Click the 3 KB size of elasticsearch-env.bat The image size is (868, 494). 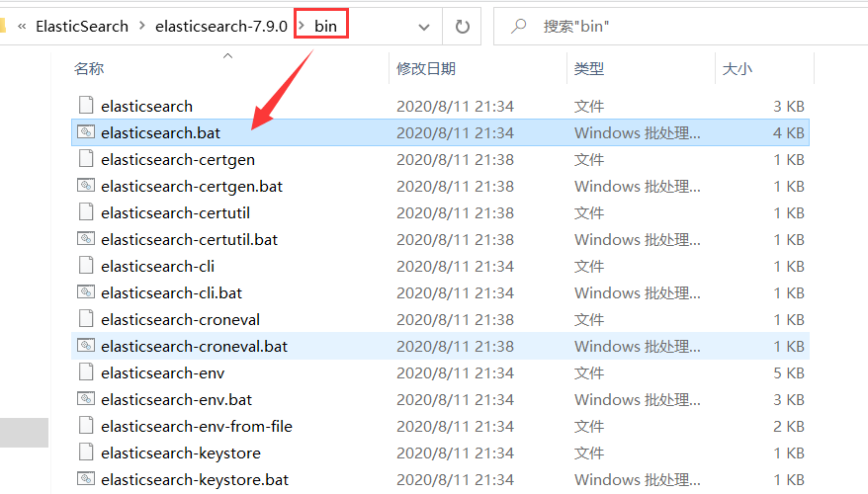788,399
